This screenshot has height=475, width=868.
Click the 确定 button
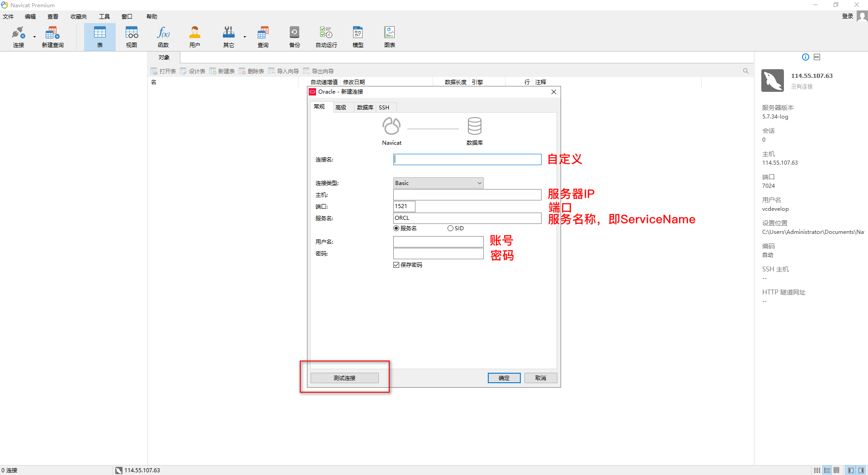tap(504, 378)
